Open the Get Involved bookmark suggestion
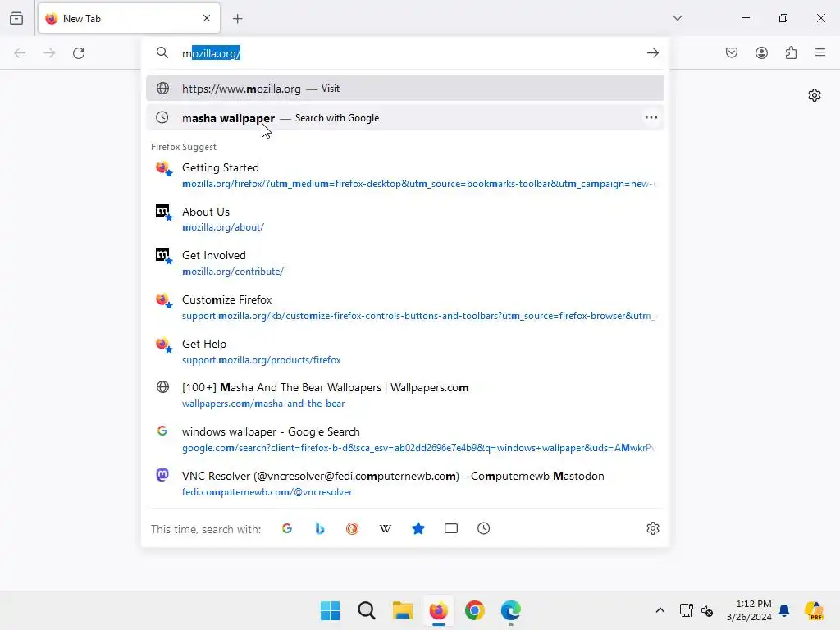 point(405,263)
